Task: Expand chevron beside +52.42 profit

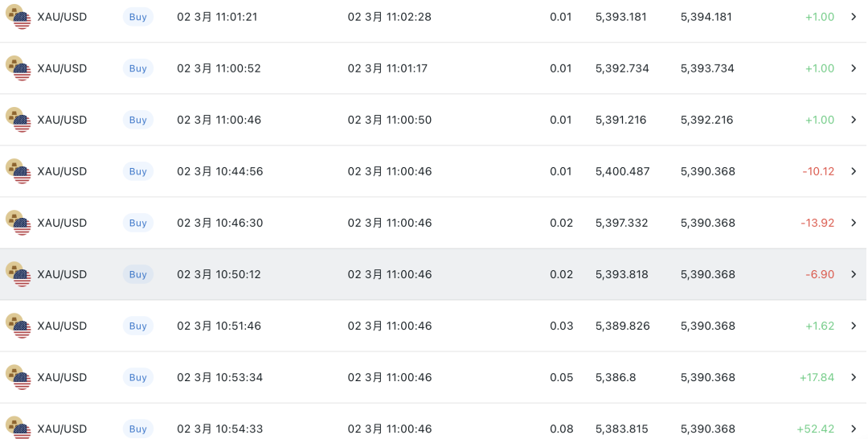Action: coord(854,429)
